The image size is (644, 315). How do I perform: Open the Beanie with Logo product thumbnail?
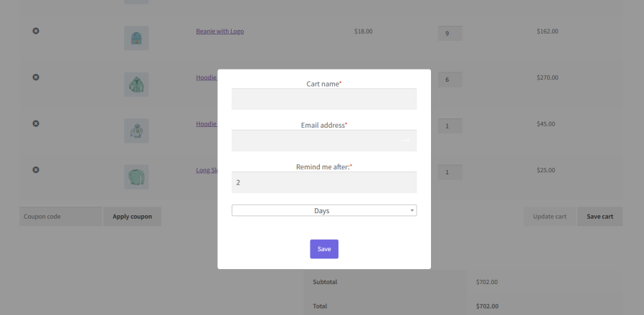[x=136, y=38]
